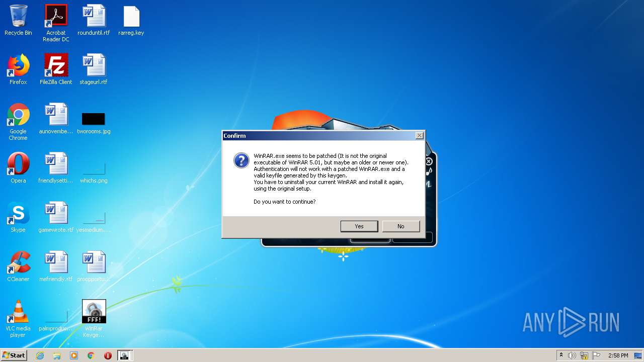The height and width of the screenshot is (362, 644).
Task: Select friendlysetti... Word document
Action: 56,168
